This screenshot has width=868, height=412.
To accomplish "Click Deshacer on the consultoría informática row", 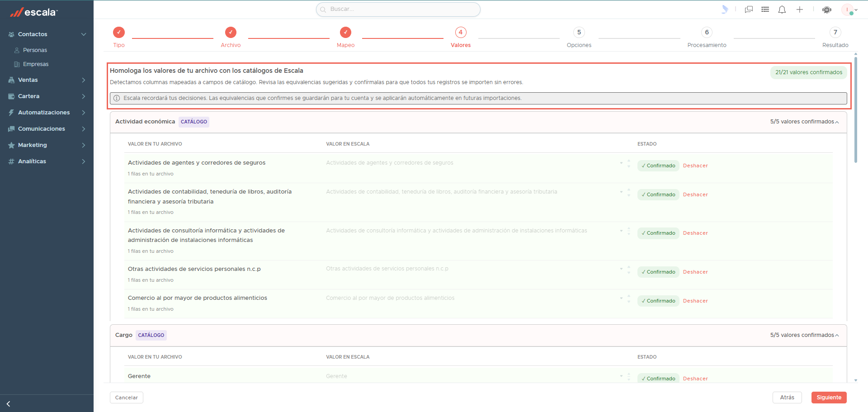I will coord(695,233).
